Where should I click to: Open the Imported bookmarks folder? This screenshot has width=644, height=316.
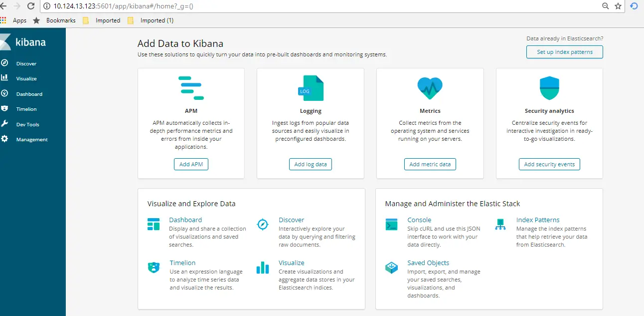point(102,20)
